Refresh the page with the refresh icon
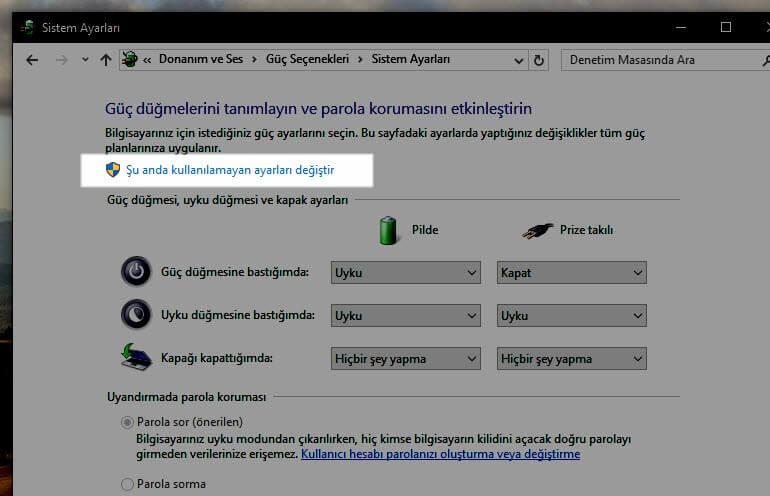 (x=539, y=60)
